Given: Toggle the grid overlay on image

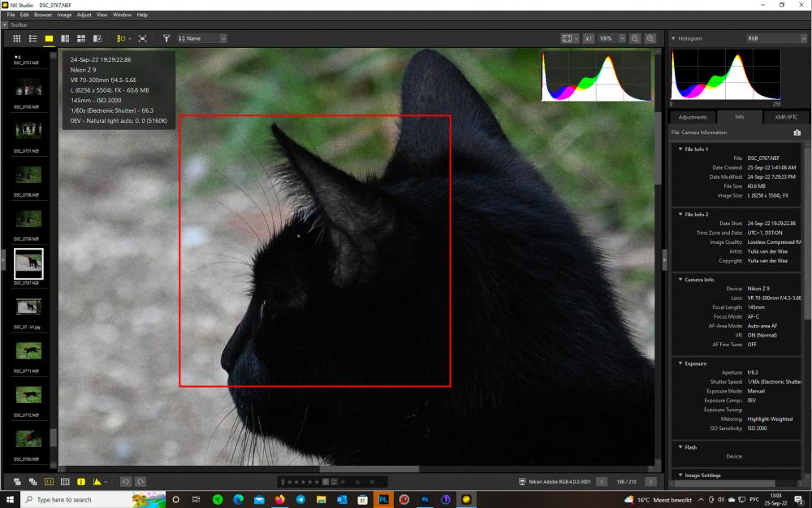Looking at the screenshot, I should 65,481.
